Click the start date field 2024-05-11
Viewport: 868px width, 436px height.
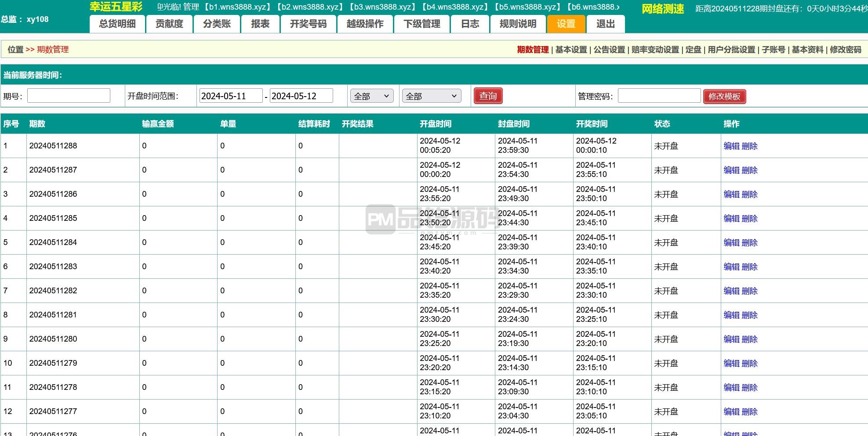[231, 96]
